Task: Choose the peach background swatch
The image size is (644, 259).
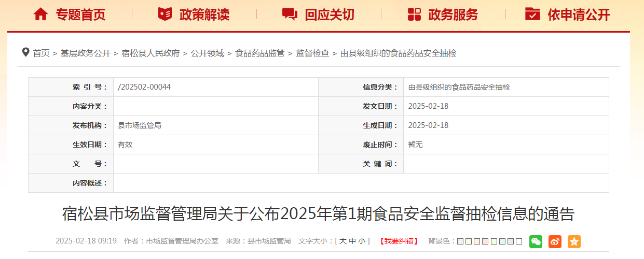Action: 477,241
